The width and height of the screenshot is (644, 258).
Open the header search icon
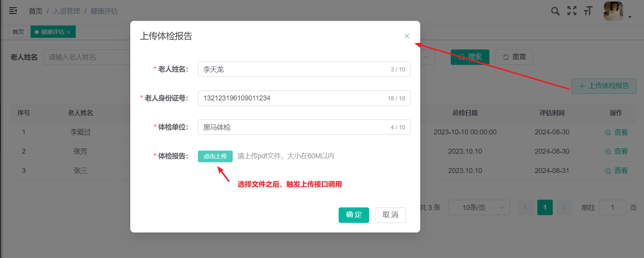555,11
